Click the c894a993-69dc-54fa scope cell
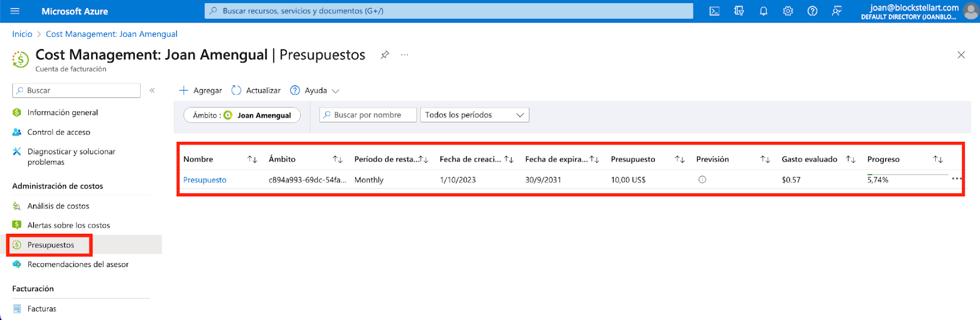 [x=307, y=180]
